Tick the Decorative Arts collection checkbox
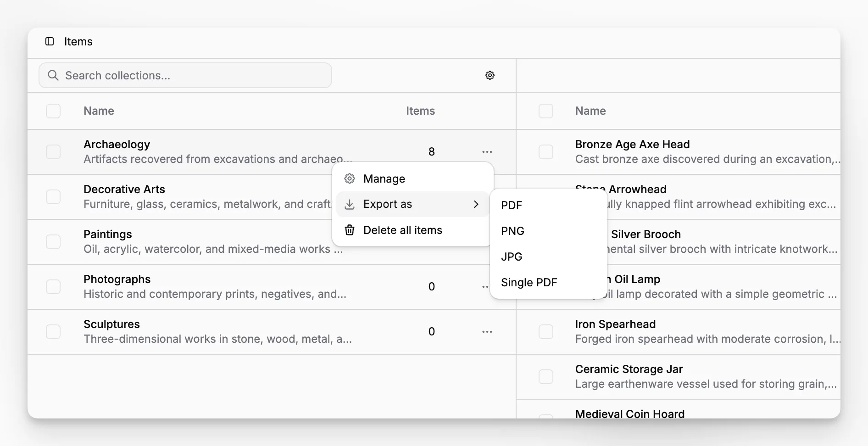 coord(53,197)
